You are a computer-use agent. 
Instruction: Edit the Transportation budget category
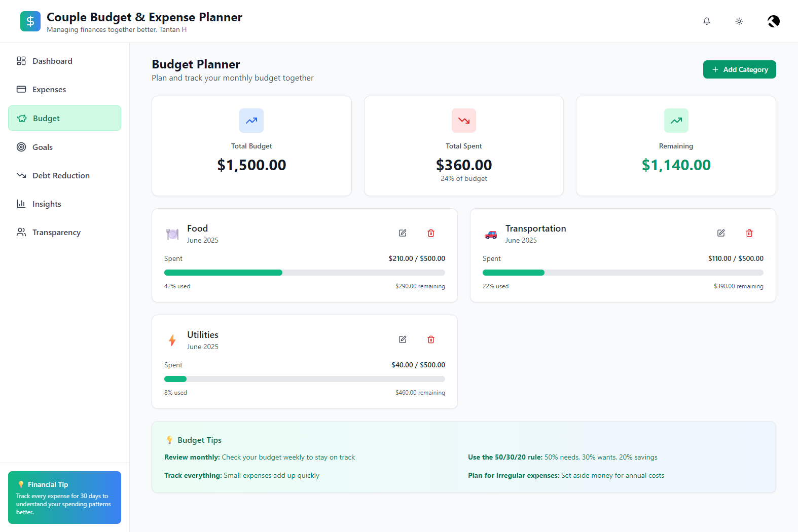pyautogui.click(x=721, y=233)
